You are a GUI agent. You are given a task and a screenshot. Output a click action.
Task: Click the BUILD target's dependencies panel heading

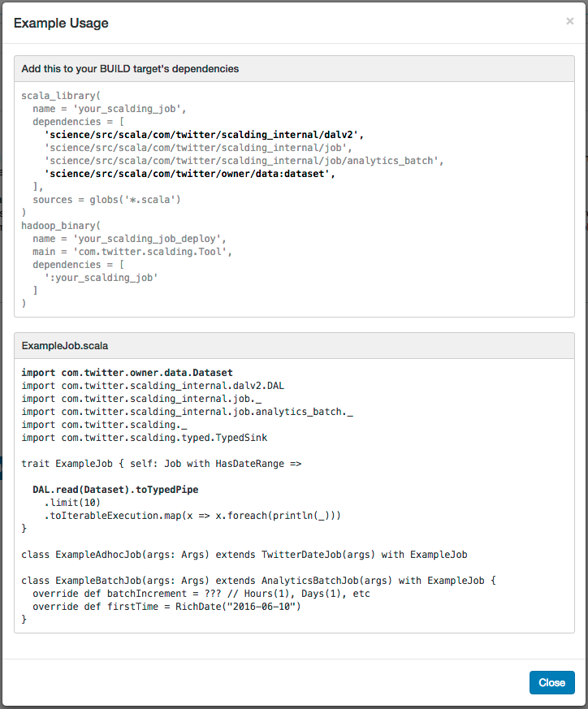[130, 69]
